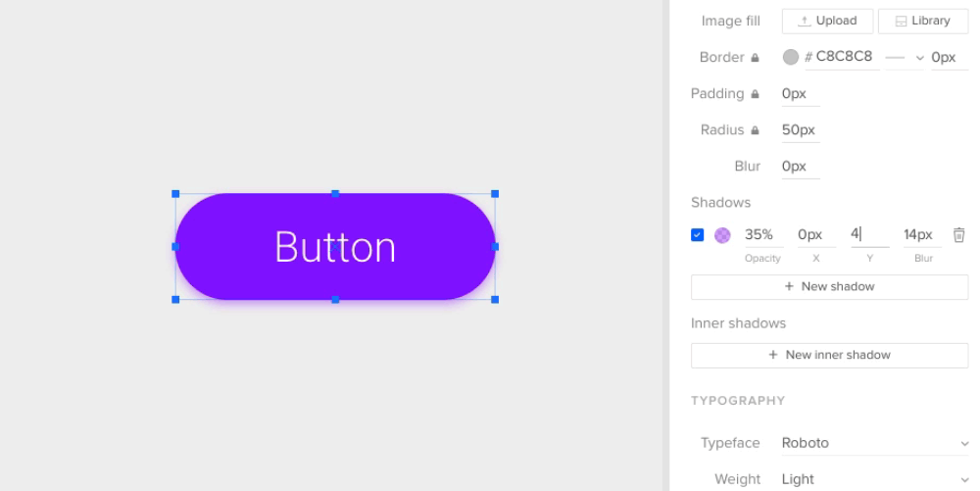Click the Radius lock icon
The image size is (980, 491).
pos(755,130)
